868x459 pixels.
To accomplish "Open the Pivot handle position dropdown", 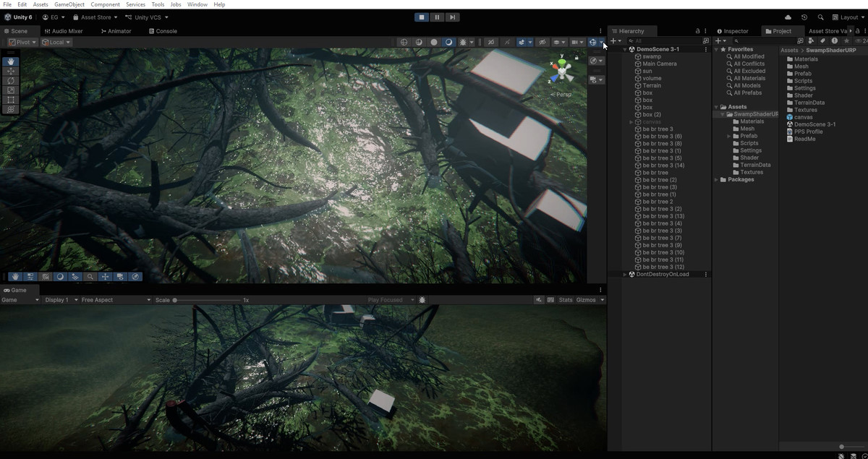I will [x=21, y=42].
